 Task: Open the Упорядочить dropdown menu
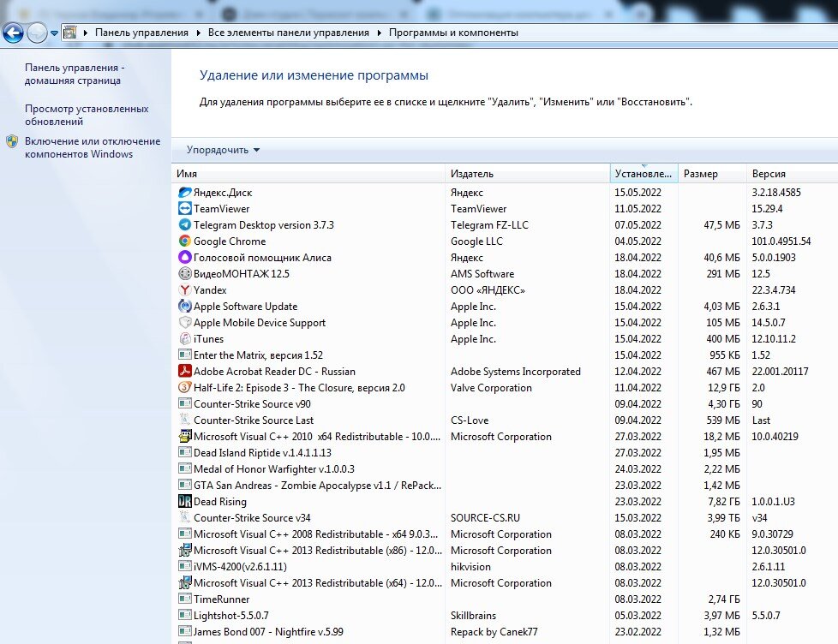click(223, 150)
